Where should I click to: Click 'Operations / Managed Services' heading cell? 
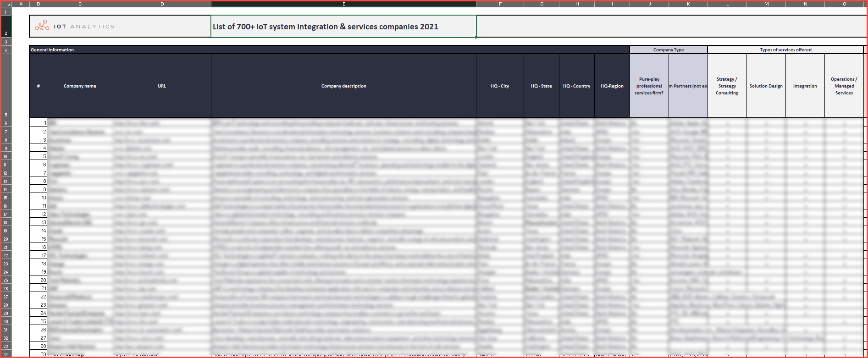pyautogui.click(x=844, y=86)
